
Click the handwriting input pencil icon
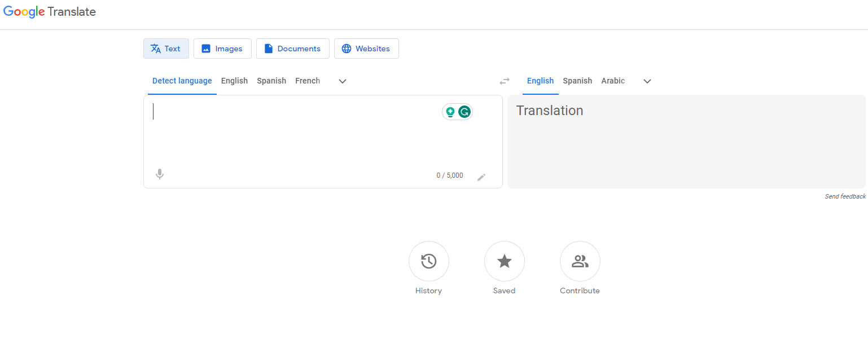point(483,177)
